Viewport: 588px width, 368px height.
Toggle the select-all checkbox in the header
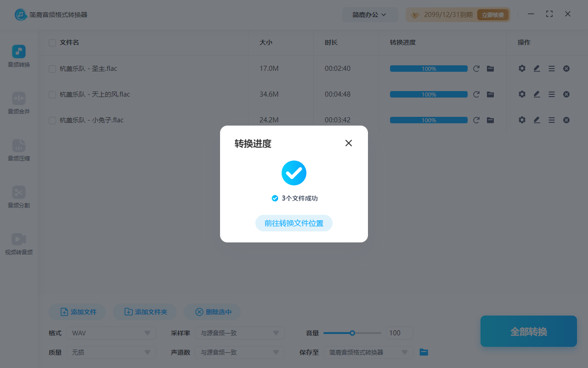pyautogui.click(x=52, y=42)
